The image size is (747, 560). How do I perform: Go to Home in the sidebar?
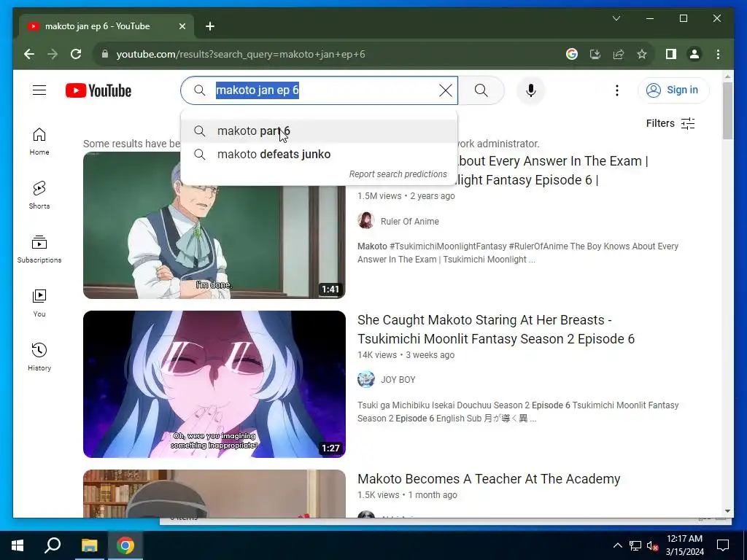tap(39, 141)
